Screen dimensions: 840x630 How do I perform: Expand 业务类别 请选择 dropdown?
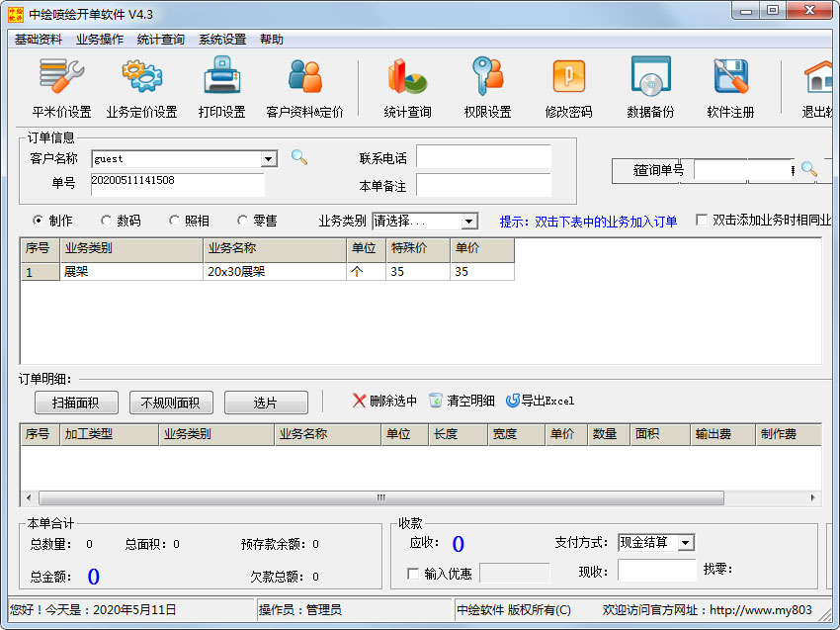click(x=468, y=221)
